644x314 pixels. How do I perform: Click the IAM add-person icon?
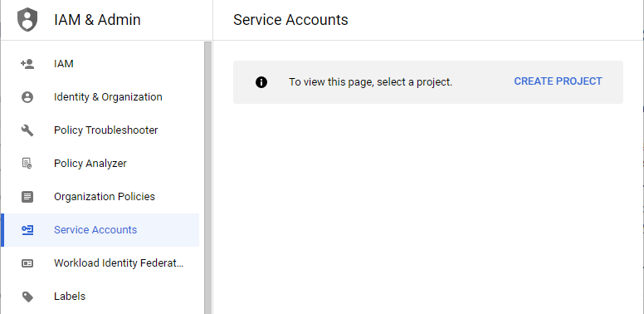tap(27, 64)
